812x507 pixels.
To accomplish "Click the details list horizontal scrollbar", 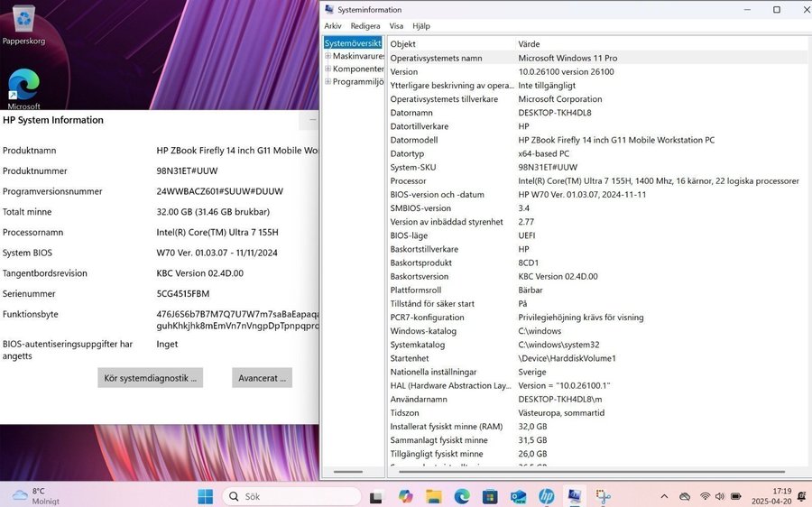I will tap(592, 472).
